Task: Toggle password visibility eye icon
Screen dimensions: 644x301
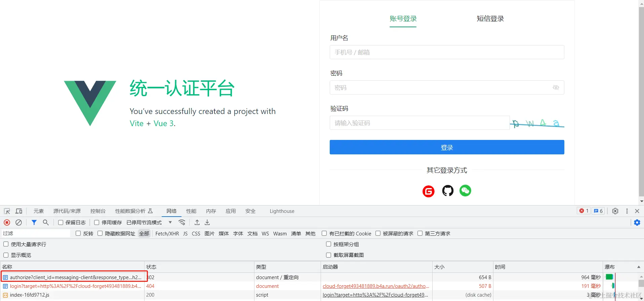Action: (x=556, y=87)
